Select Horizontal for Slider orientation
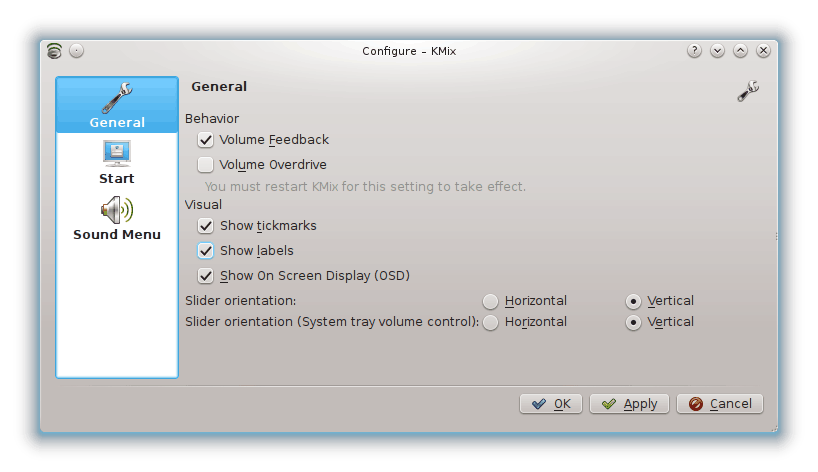Image resolution: width=818 pixels, height=472 pixels. pyautogui.click(x=491, y=301)
